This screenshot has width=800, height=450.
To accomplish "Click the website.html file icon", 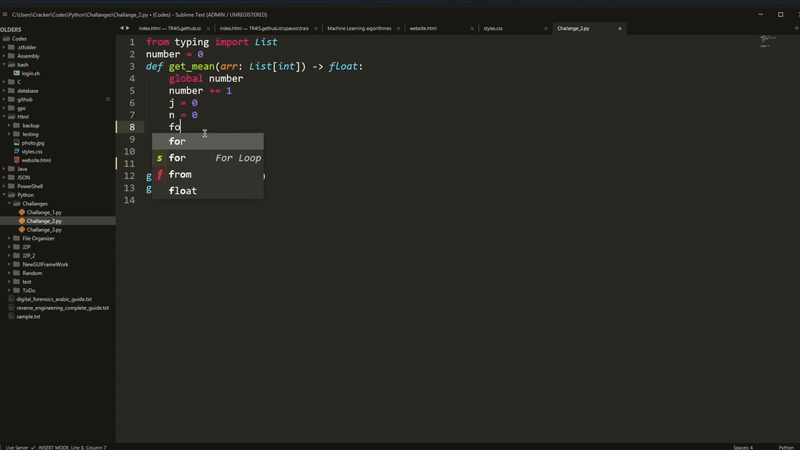I will 16,160.
